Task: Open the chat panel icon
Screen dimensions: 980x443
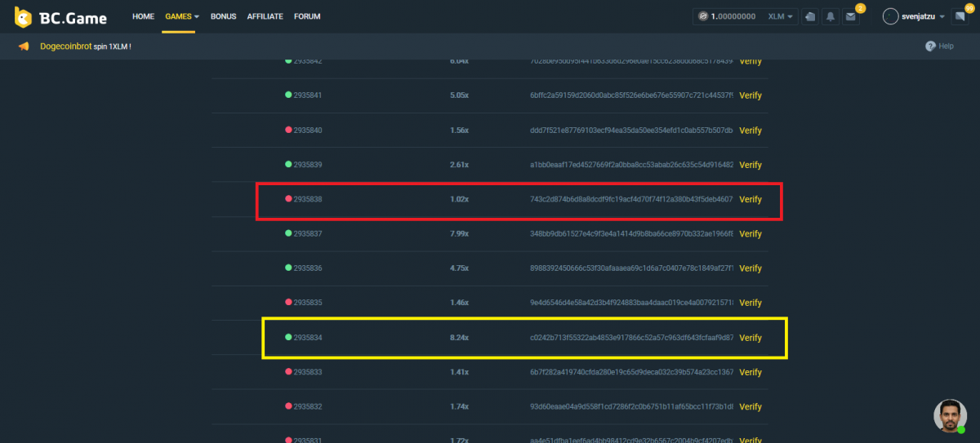Action: 960,16
